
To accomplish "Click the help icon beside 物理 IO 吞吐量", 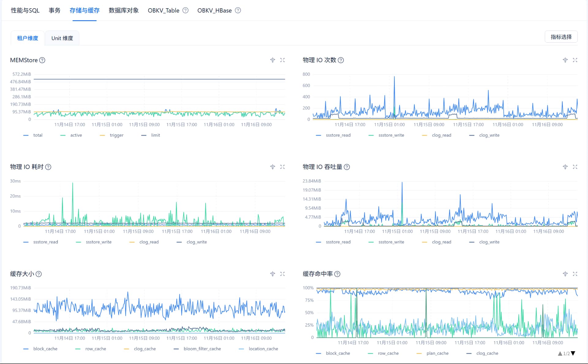I will click(x=347, y=167).
